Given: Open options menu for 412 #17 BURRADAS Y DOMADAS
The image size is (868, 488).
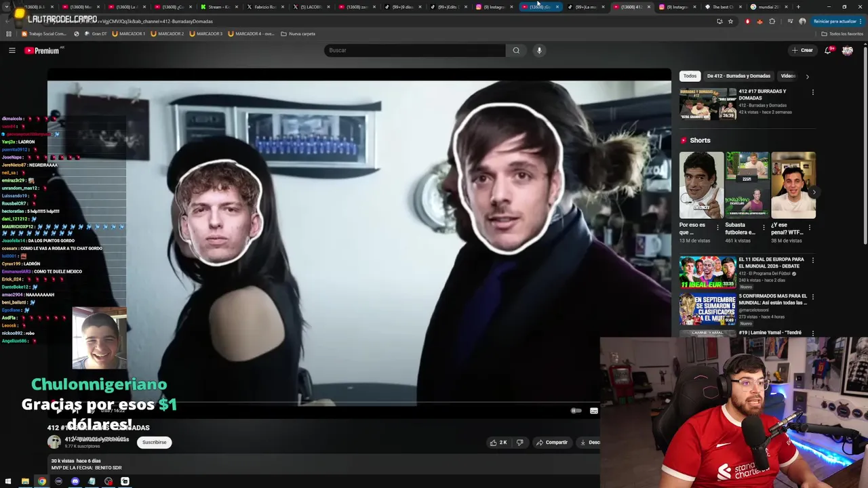Looking at the screenshot, I should pyautogui.click(x=812, y=92).
